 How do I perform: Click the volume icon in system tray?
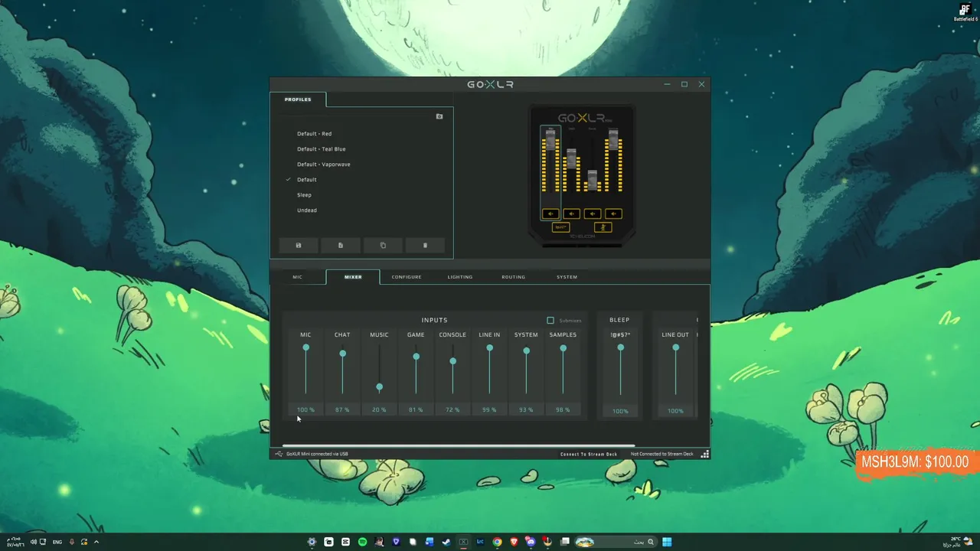click(x=34, y=542)
